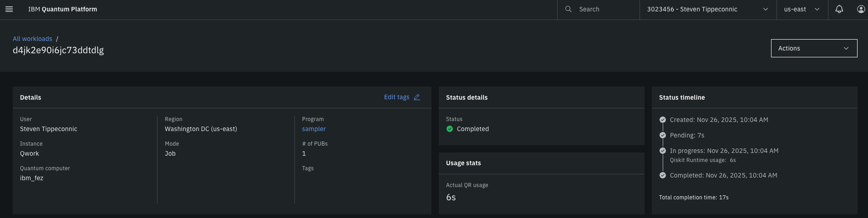Screen dimensions: 868x218
Task: Open the us-east region selector
Action: [801, 9]
